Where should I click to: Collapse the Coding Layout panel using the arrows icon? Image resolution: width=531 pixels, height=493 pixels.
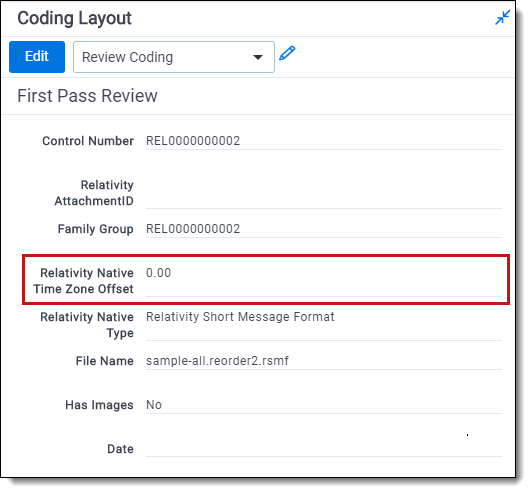[x=502, y=17]
